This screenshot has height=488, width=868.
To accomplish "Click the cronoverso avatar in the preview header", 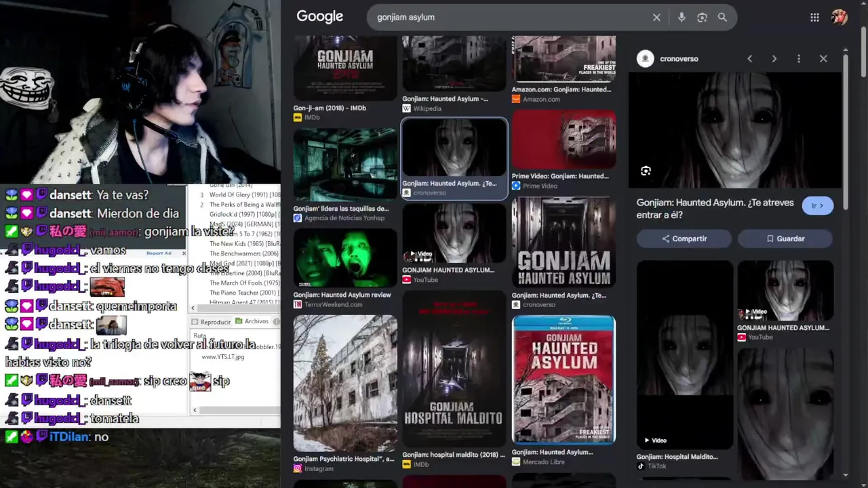I will pos(645,59).
